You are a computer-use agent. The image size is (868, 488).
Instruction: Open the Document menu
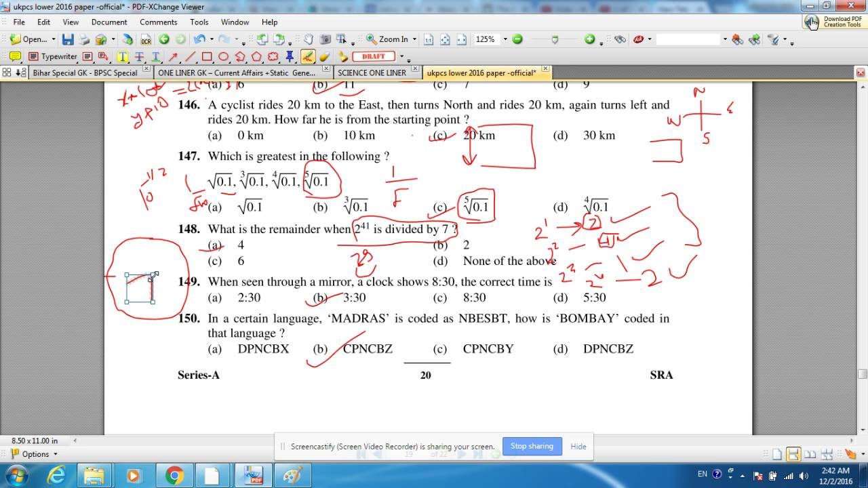[109, 22]
